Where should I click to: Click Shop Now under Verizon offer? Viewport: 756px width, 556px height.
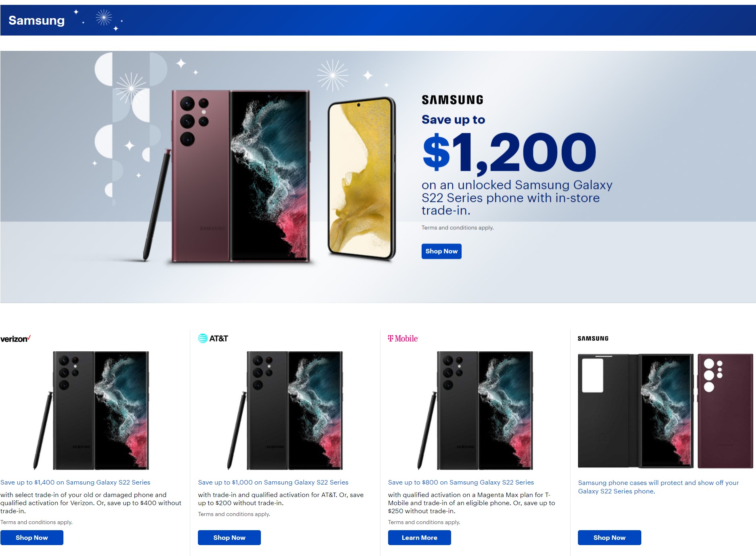coord(32,537)
